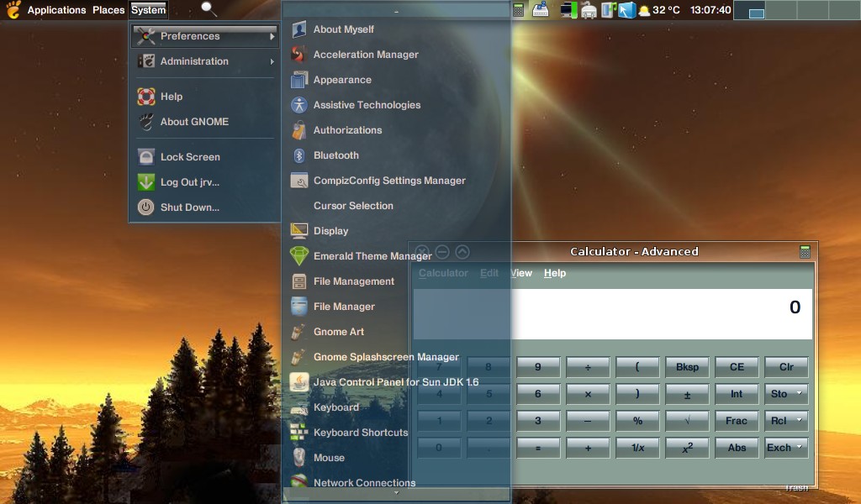Open File Management preferences

coord(395,281)
